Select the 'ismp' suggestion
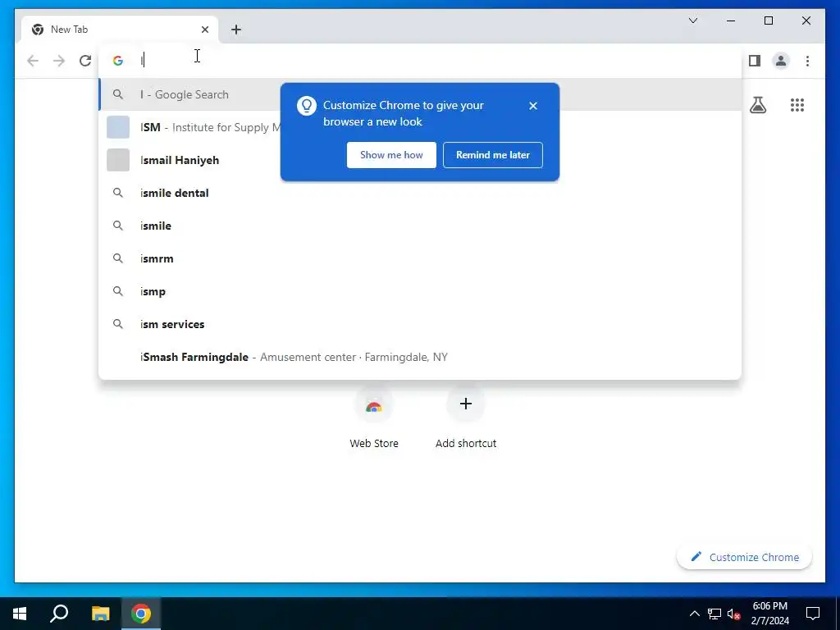The width and height of the screenshot is (840, 630). point(420,291)
